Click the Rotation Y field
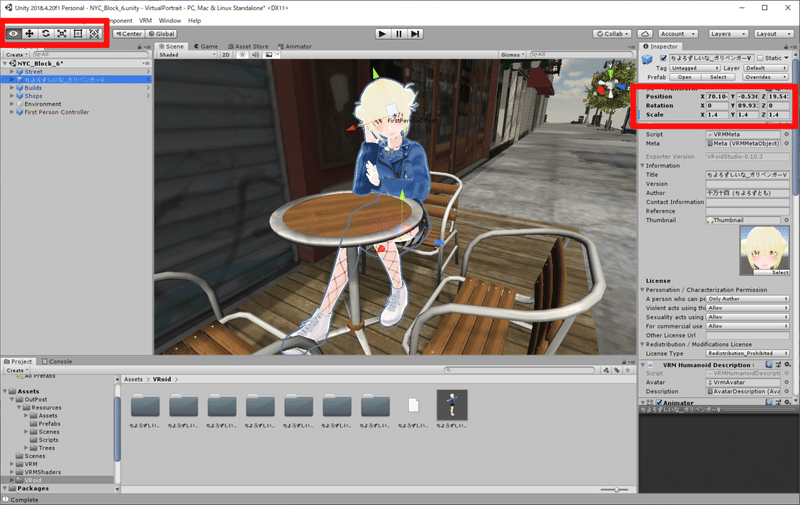 [747, 106]
